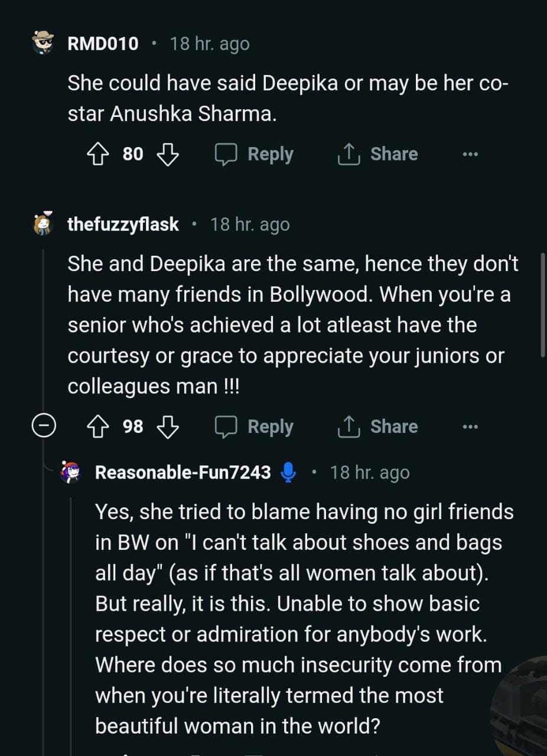Click the vertical scrollbar on right edge
This screenshot has width=547, height=756.
click(x=542, y=305)
